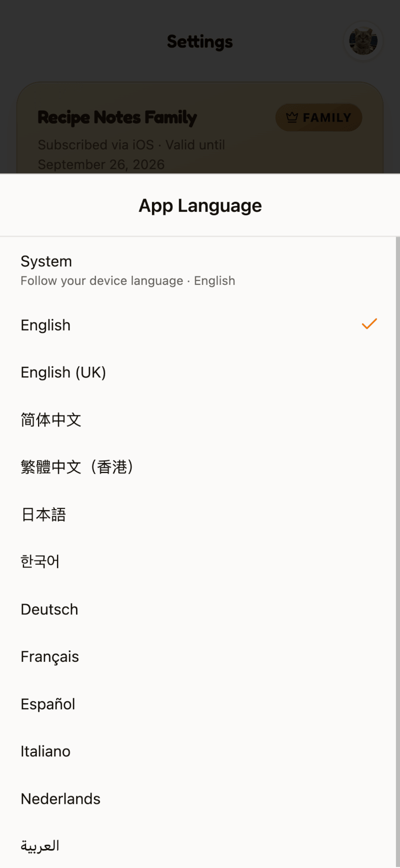Open the profile avatar picture
Image resolution: width=400 pixels, height=868 pixels.
(363, 42)
